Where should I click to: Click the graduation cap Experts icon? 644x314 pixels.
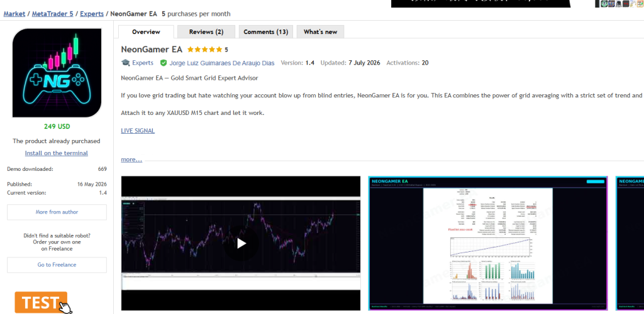pos(125,63)
